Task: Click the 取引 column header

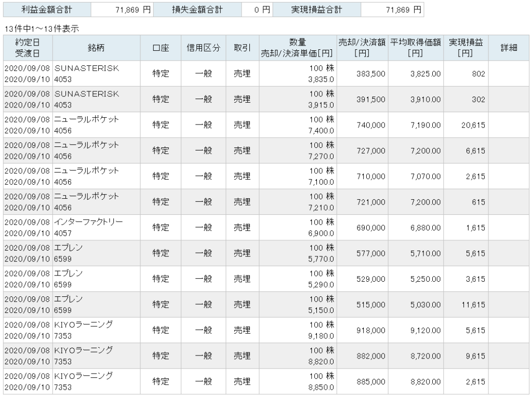Action: click(x=242, y=48)
